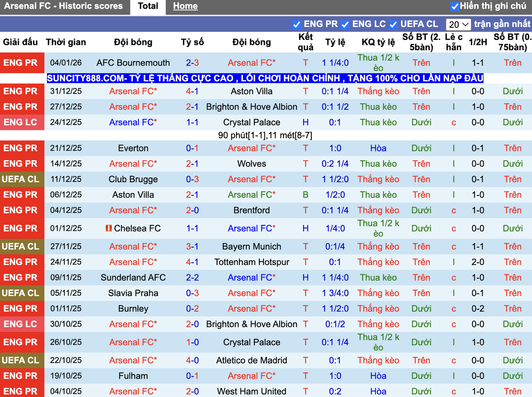Click the ENG LC label for 30/10/25
This screenshot has width=532, height=397.
[x=20, y=324]
